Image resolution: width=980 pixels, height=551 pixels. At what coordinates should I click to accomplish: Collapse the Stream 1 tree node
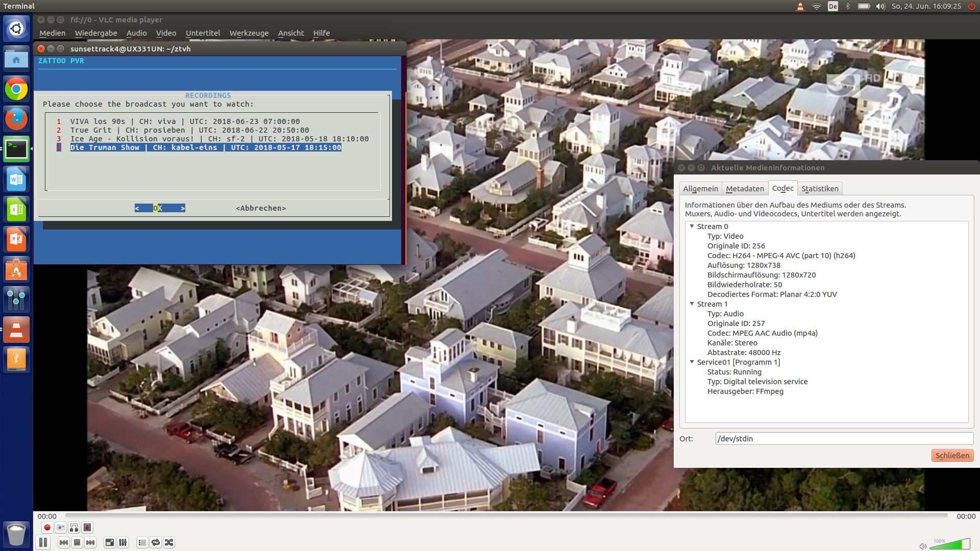point(692,304)
